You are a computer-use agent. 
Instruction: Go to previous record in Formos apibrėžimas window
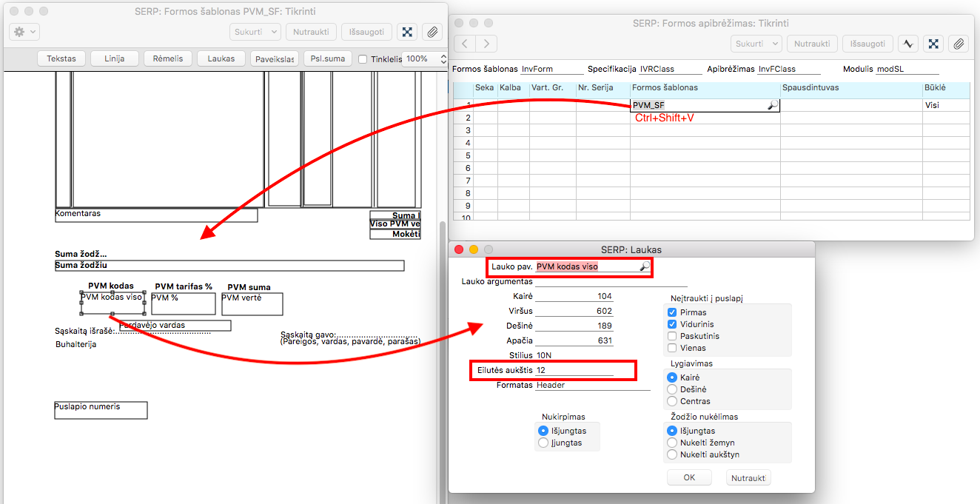click(x=465, y=44)
